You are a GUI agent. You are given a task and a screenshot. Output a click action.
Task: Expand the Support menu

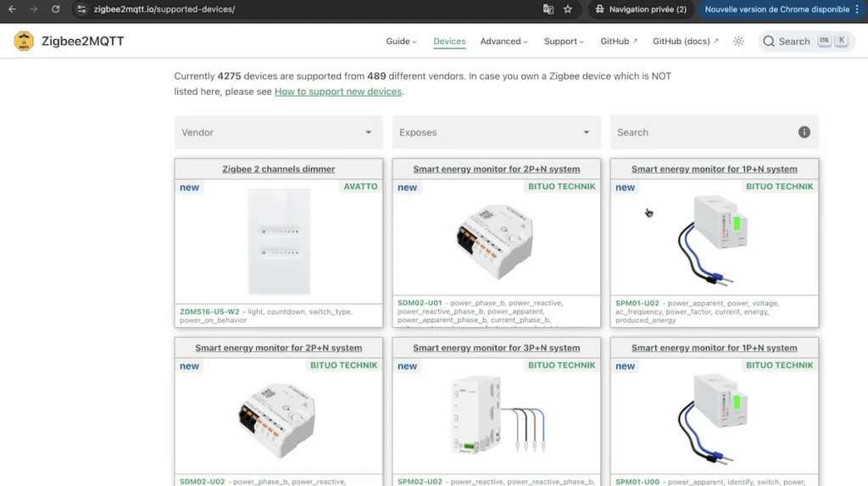tap(564, 41)
